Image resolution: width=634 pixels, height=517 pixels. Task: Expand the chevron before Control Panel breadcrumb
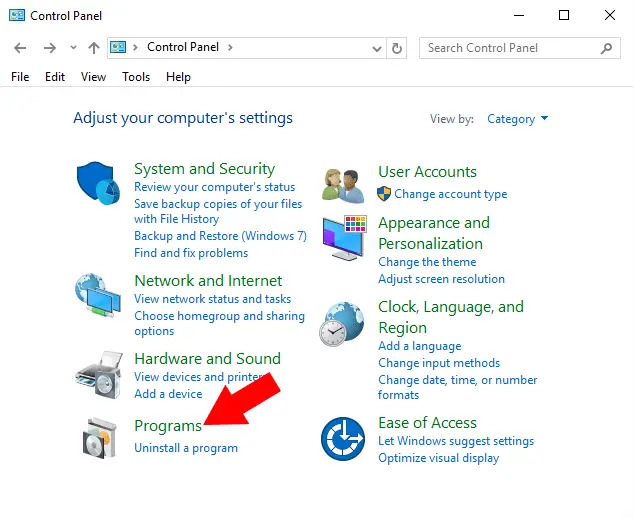coord(135,47)
